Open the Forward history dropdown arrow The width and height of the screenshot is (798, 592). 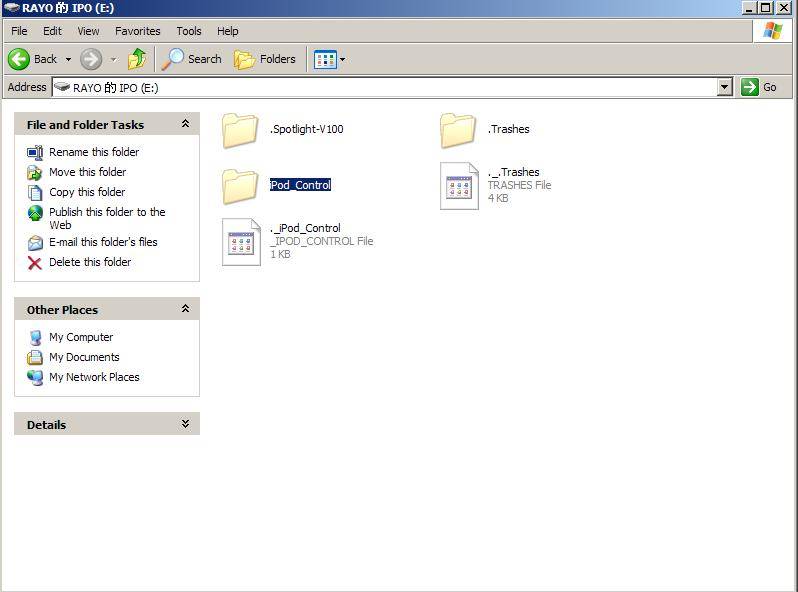click(x=113, y=60)
